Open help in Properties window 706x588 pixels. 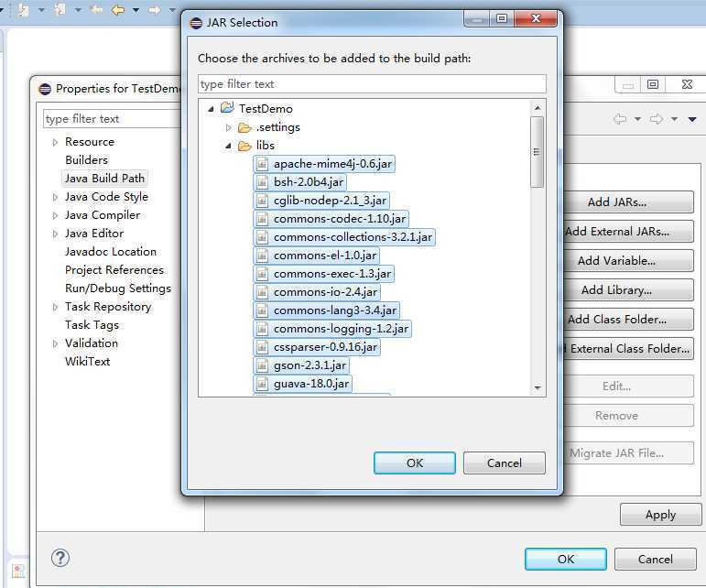[x=60, y=559]
